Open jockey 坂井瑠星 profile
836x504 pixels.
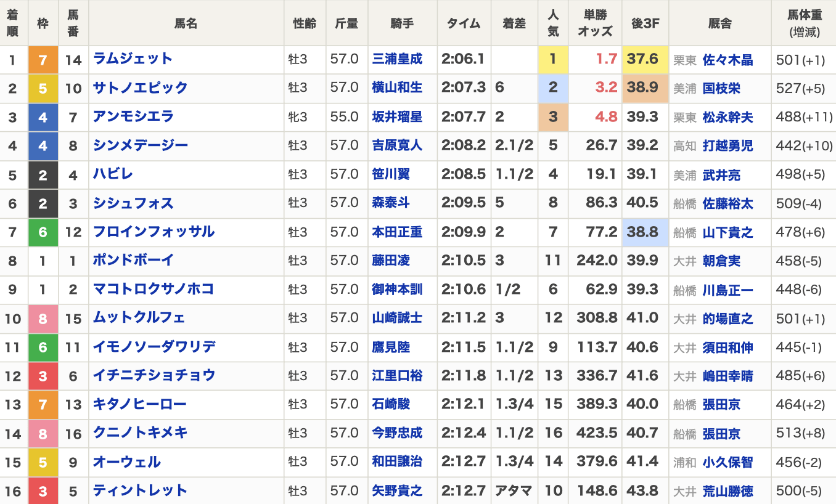[398, 116]
